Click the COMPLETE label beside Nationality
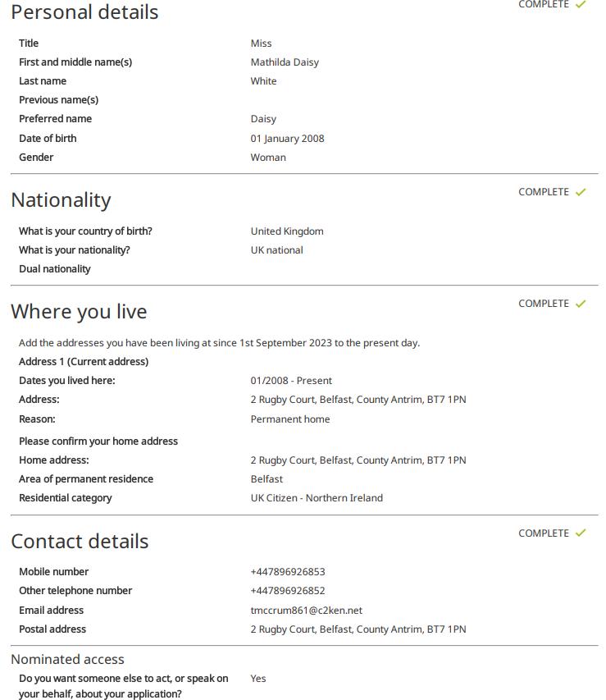Screen dimensions: 606x700 click(544, 192)
